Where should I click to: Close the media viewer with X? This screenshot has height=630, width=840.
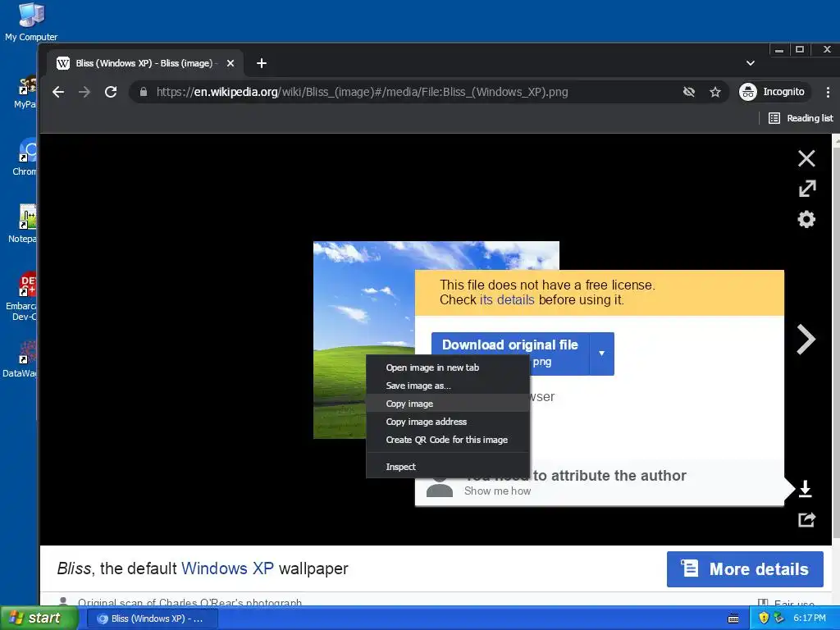(806, 158)
